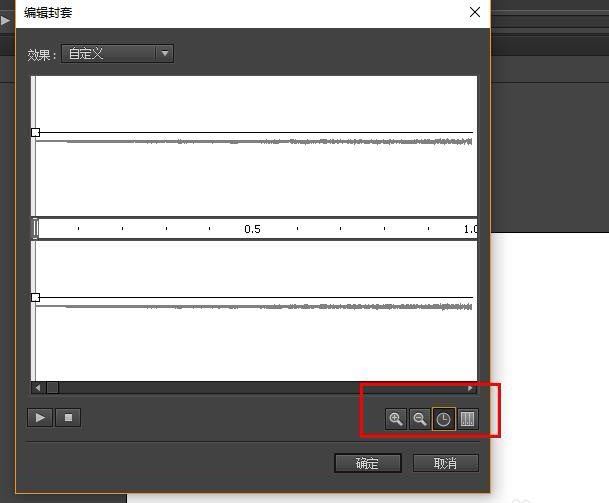Click the zoom in magnifier icon
This screenshot has width=609, height=503.
coord(396,419)
